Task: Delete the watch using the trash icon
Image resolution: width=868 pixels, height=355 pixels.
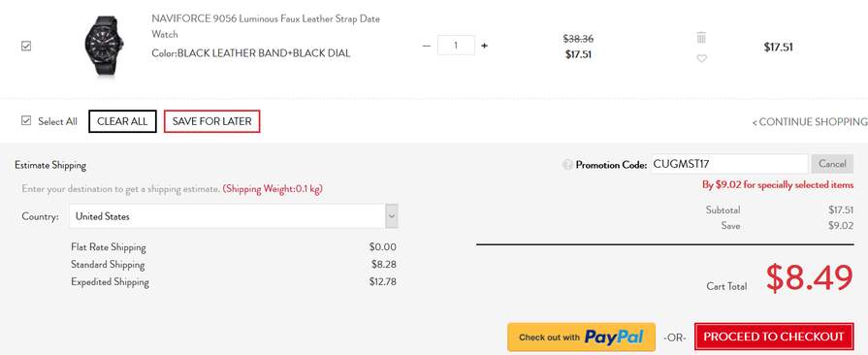Action: [x=701, y=38]
